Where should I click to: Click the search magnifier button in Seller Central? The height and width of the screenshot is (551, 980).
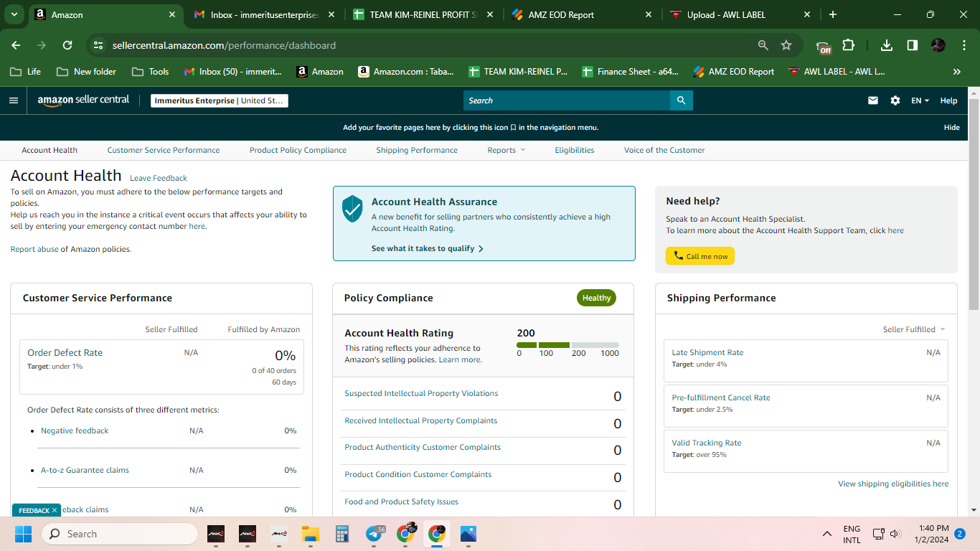pos(681,100)
